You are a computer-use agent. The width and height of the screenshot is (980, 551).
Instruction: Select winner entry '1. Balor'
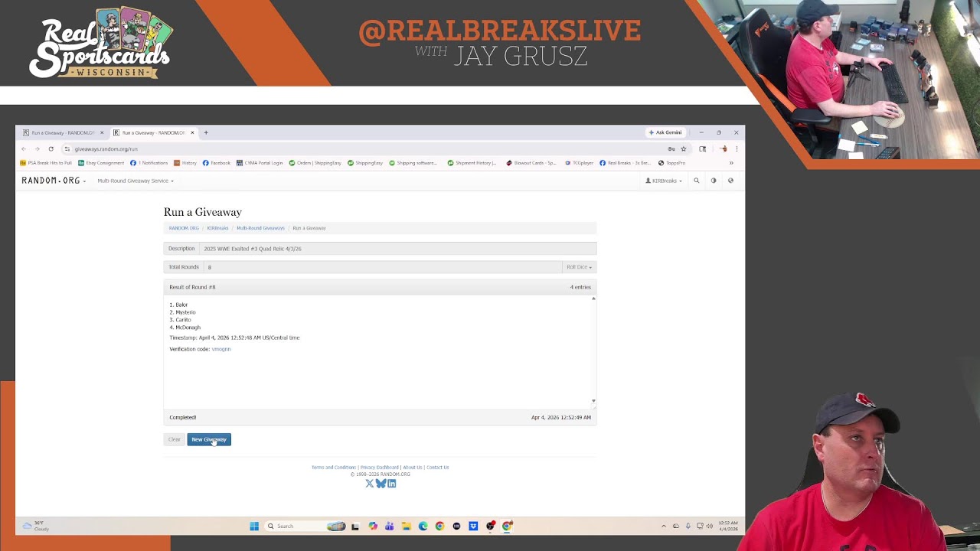(x=178, y=305)
